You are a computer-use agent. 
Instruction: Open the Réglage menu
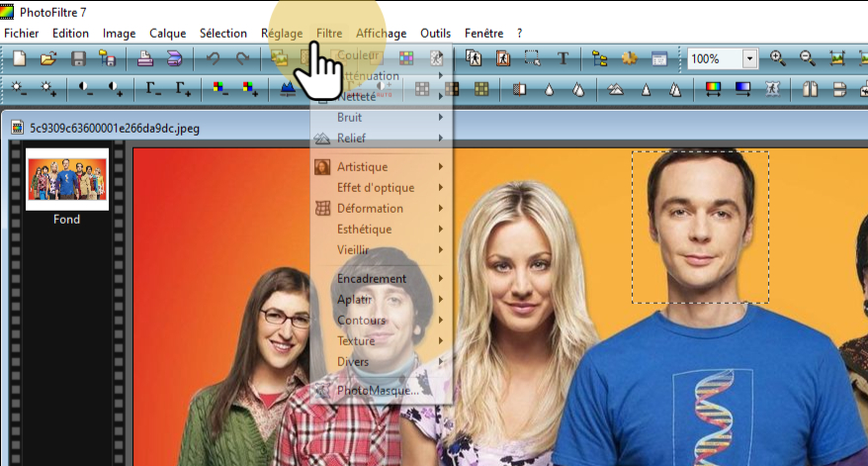coord(282,34)
